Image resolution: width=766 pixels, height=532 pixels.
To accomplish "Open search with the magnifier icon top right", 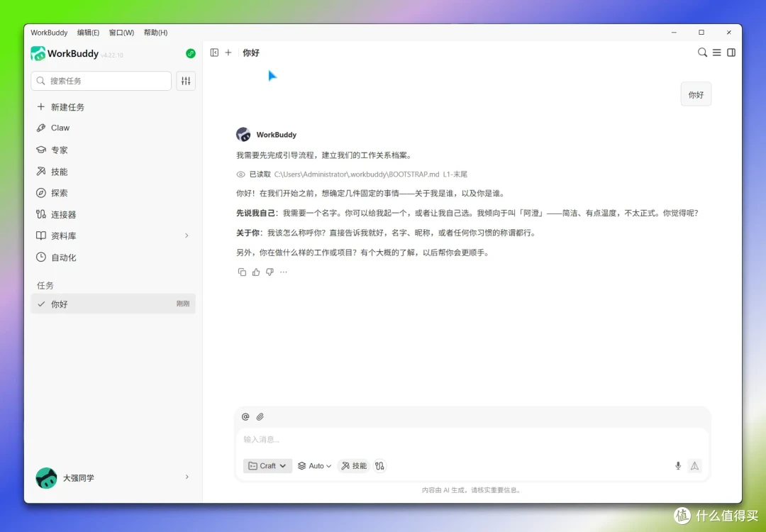I will 702,52.
